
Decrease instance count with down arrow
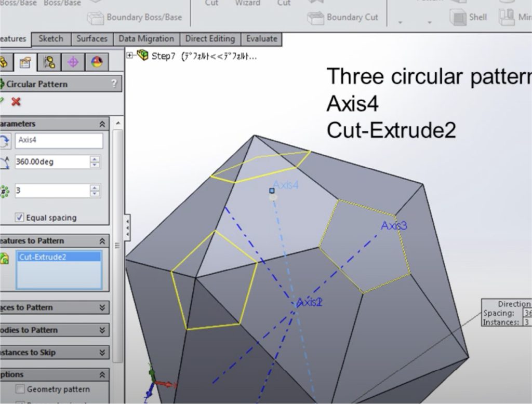[x=95, y=194]
